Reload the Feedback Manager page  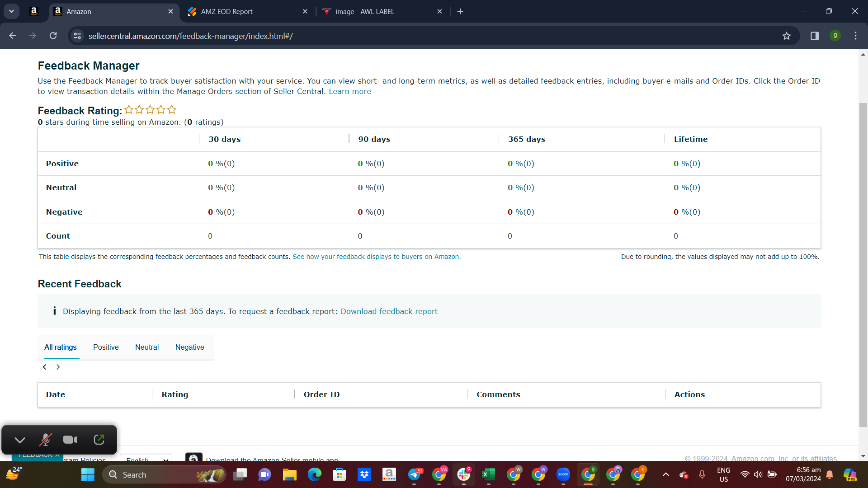point(53,36)
